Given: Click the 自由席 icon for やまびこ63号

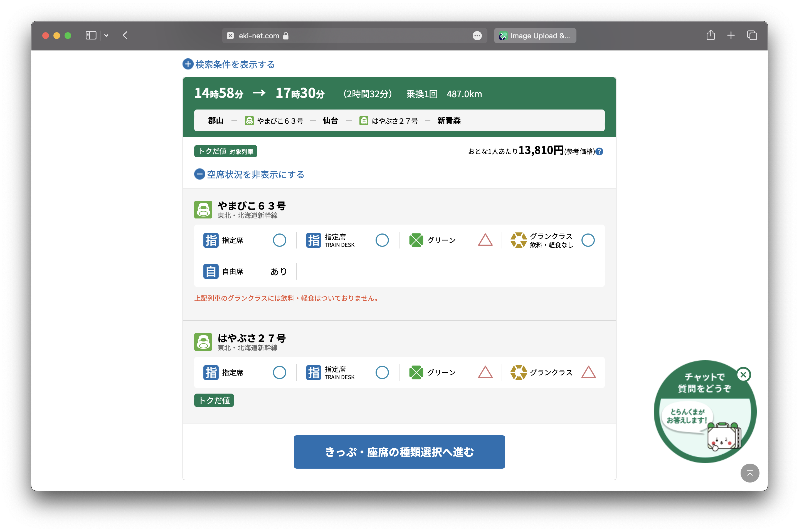Looking at the screenshot, I should click(211, 272).
